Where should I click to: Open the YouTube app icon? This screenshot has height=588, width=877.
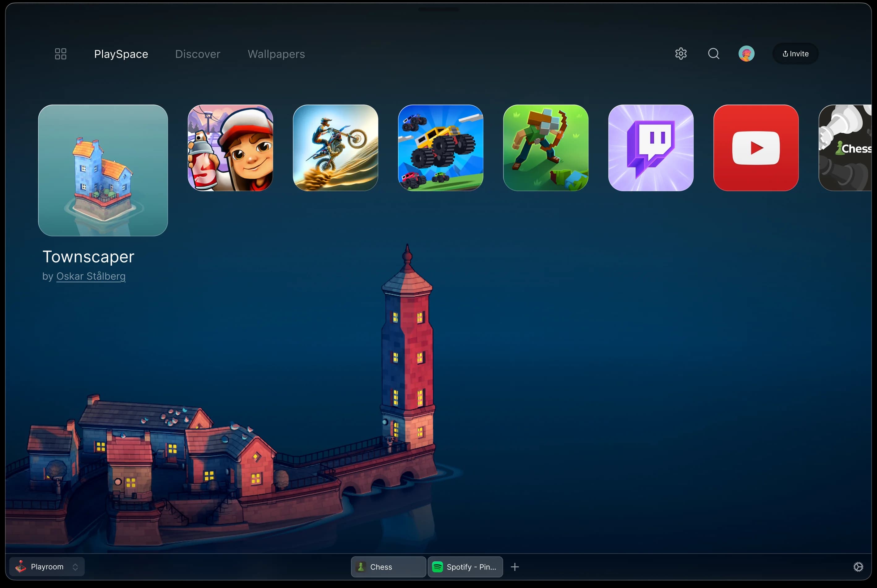(x=755, y=148)
